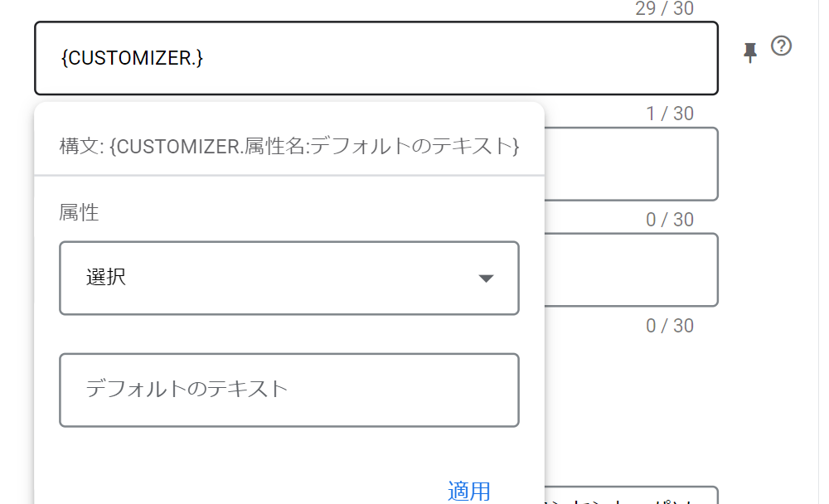Click the 構文 syntax hint text

288,147
